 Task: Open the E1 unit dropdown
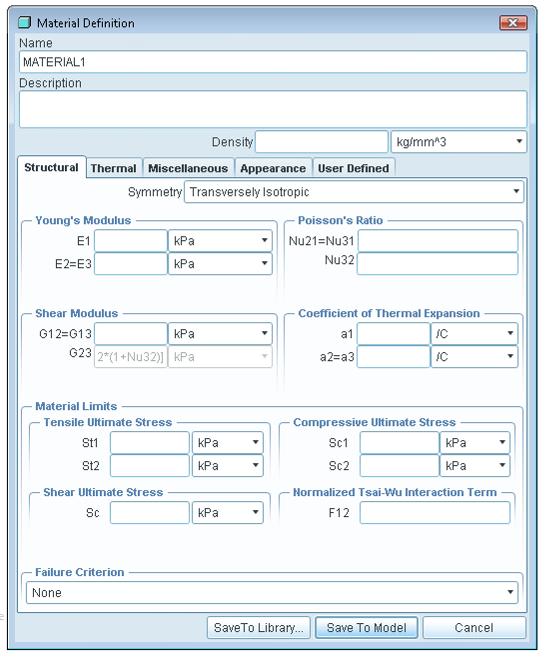(220, 241)
